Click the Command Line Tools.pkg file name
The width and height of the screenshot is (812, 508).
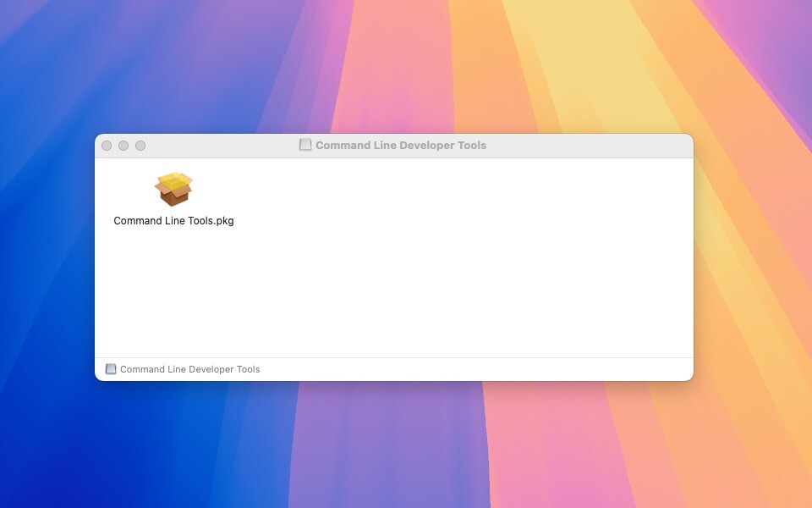[x=173, y=221]
